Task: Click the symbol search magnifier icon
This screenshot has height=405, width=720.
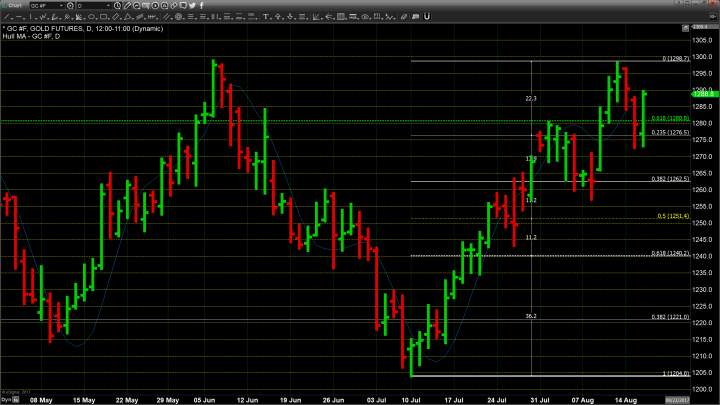Action: (x=70, y=5)
